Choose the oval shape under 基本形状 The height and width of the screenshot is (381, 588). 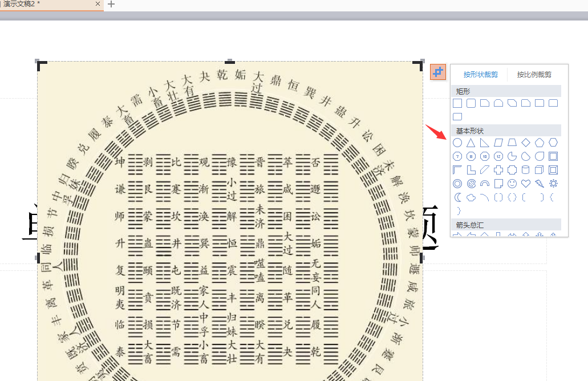(x=457, y=143)
